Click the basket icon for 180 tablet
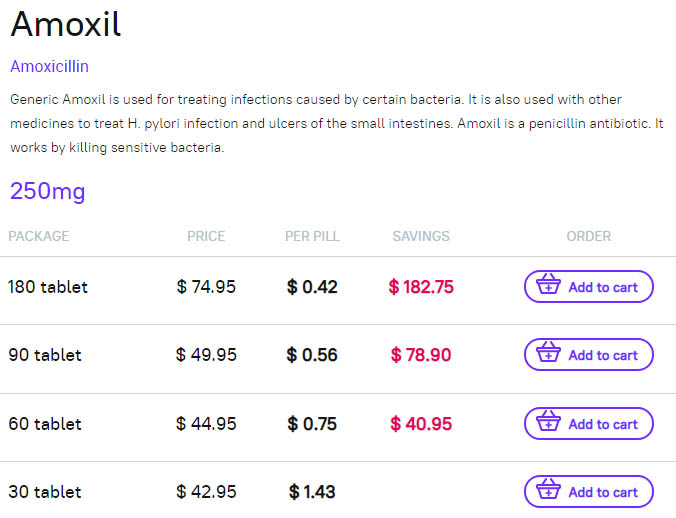This screenshot has height=518, width=676. [x=548, y=284]
